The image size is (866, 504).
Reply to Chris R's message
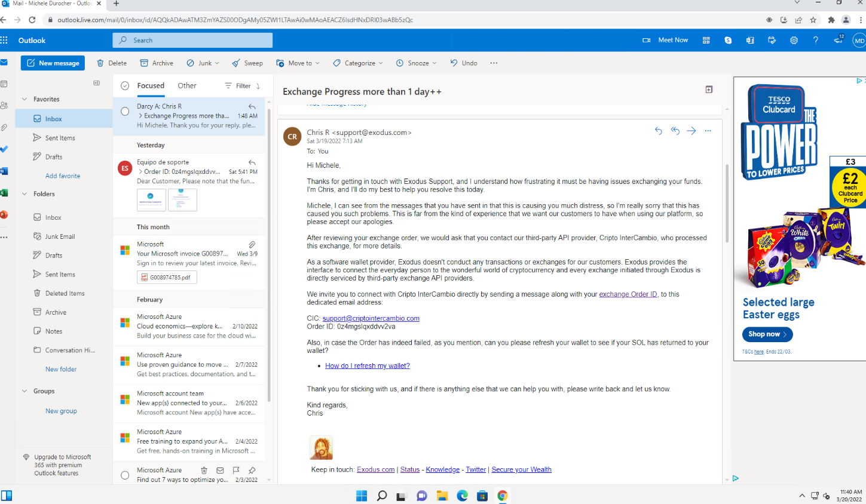click(658, 131)
